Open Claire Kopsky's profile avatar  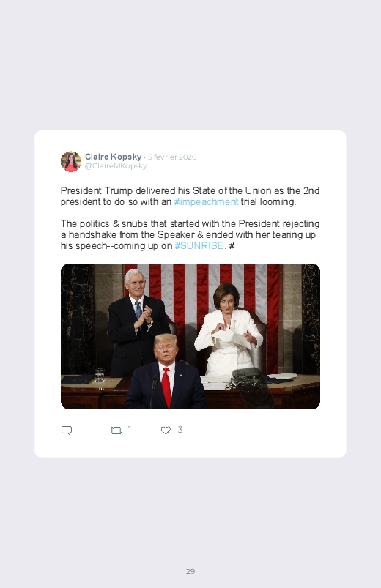click(71, 162)
